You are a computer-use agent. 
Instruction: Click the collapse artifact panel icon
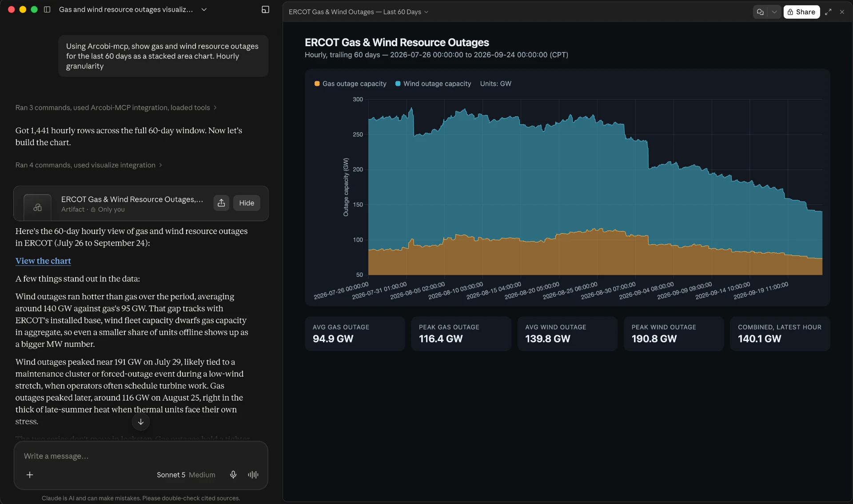pos(265,9)
